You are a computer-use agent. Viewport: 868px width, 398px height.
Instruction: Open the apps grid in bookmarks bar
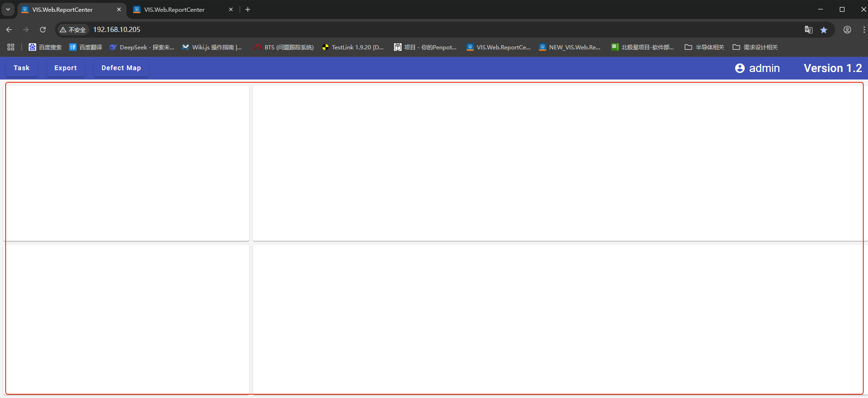click(x=11, y=47)
